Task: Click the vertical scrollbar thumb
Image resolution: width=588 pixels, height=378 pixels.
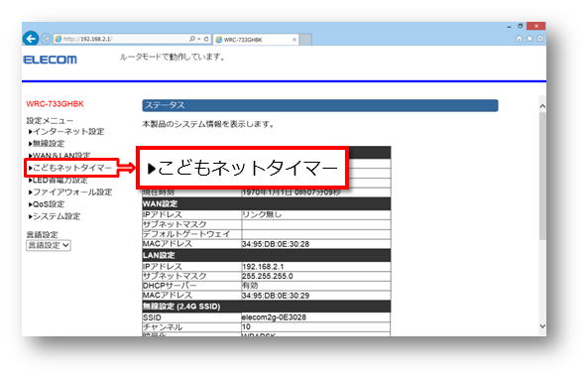Action: [x=542, y=176]
